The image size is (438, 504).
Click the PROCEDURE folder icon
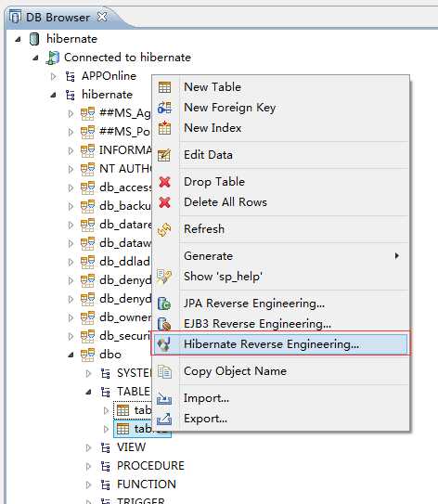click(x=106, y=466)
